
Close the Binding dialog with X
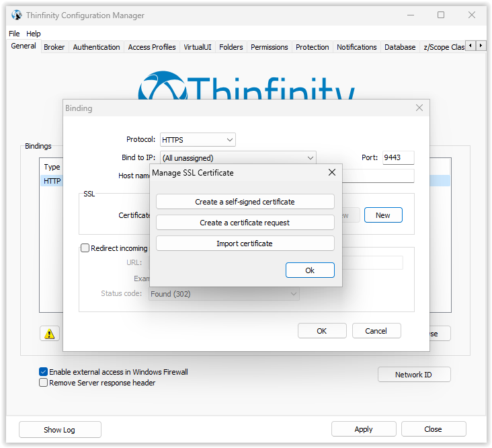(419, 108)
